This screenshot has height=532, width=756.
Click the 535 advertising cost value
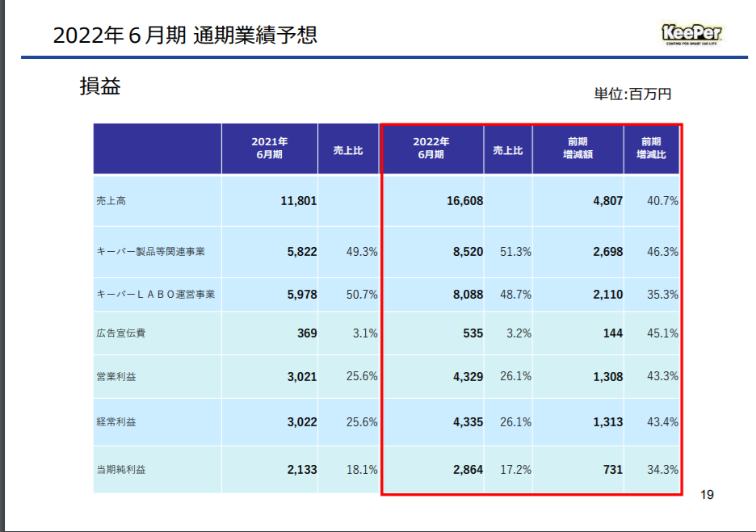click(x=473, y=333)
